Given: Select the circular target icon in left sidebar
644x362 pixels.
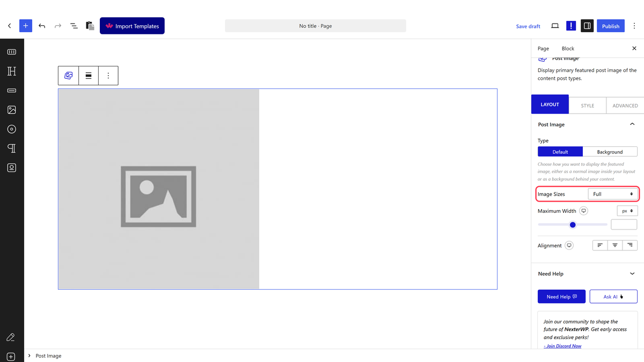Looking at the screenshot, I should [12, 129].
